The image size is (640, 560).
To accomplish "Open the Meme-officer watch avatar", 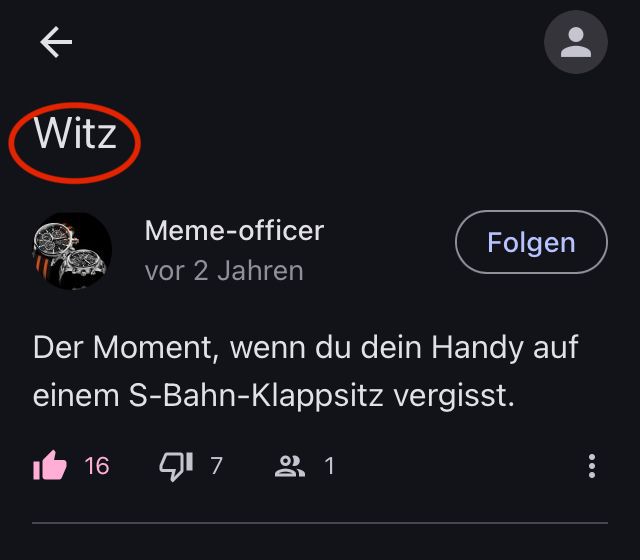I will [72, 251].
